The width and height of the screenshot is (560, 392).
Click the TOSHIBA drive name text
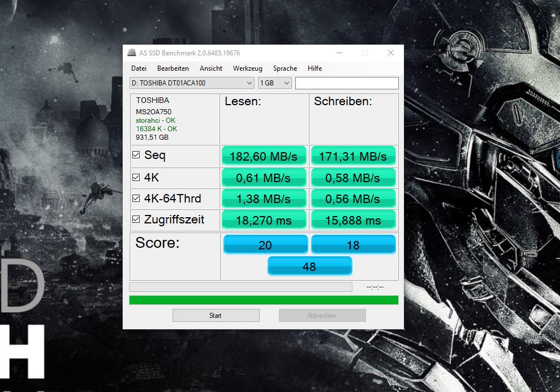153,100
